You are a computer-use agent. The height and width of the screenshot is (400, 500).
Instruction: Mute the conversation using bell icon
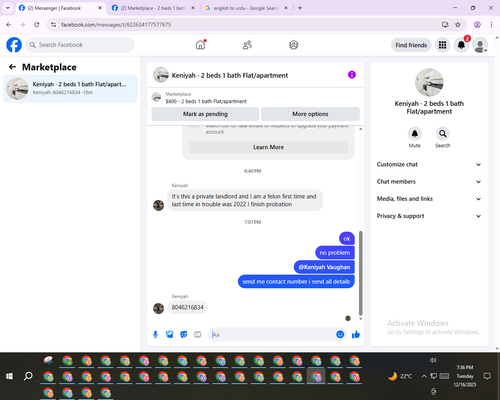(x=414, y=134)
